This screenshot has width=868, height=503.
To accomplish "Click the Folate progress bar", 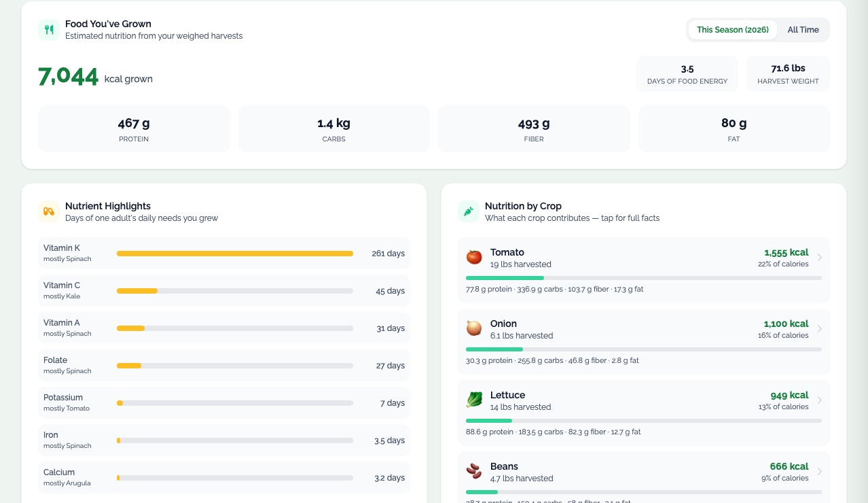I will 235,366.
